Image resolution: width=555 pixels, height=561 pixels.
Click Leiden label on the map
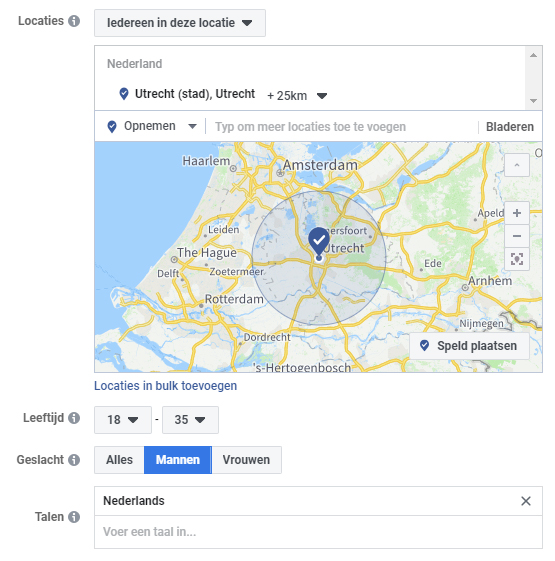click(224, 229)
